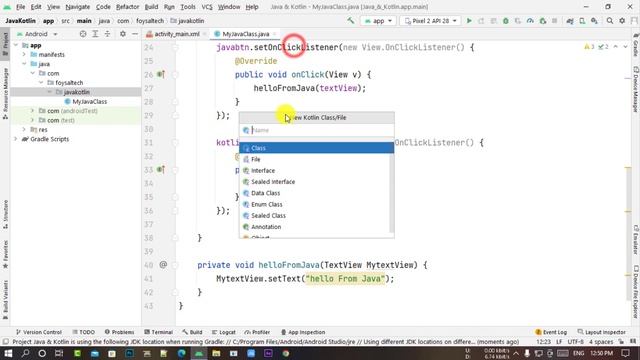
Task: Collapse the java folder node
Action: (x=24, y=64)
